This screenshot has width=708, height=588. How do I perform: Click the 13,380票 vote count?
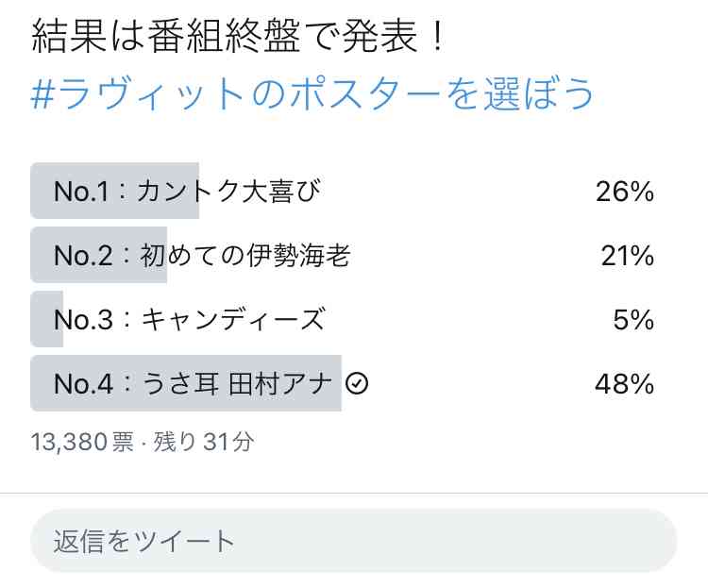pyautogui.click(x=83, y=441)
